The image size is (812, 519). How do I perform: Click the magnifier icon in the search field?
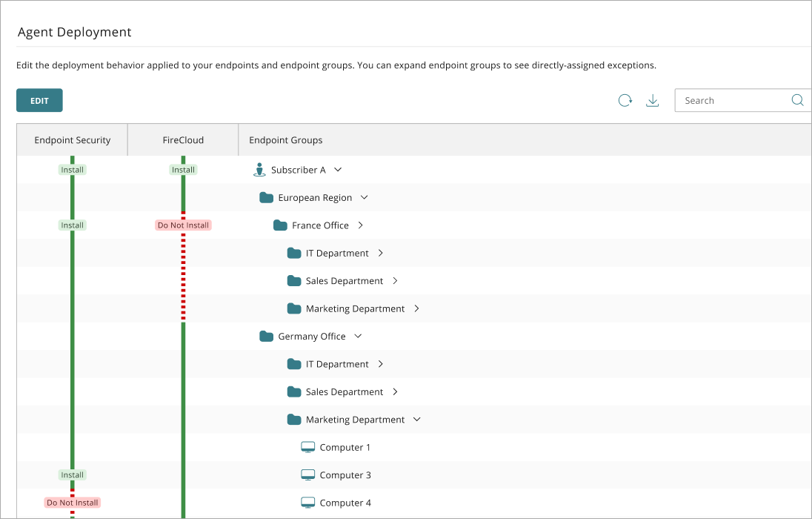(x=797, y=99)
